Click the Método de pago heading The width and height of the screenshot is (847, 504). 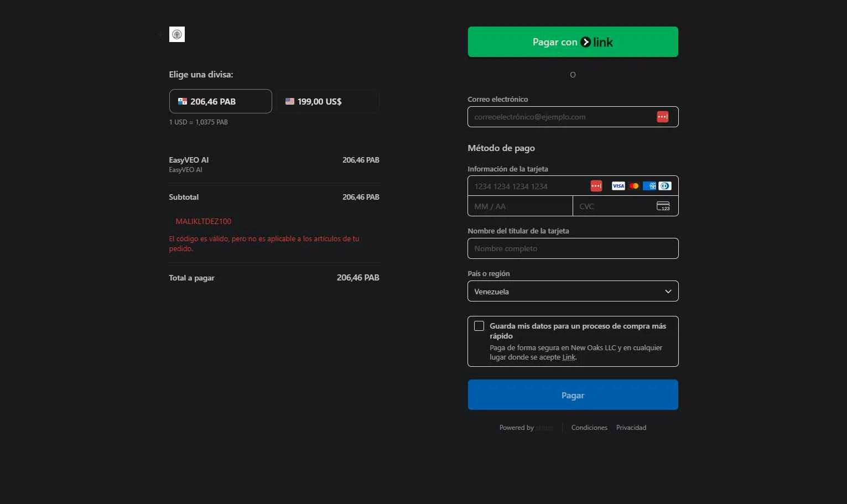click(501, 148)
